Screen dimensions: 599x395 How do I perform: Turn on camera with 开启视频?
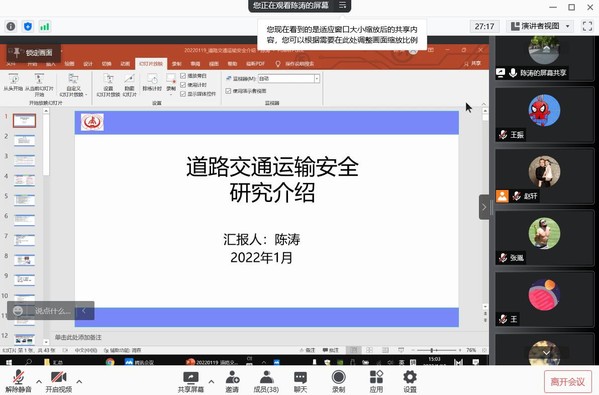(x=58, y=377)
